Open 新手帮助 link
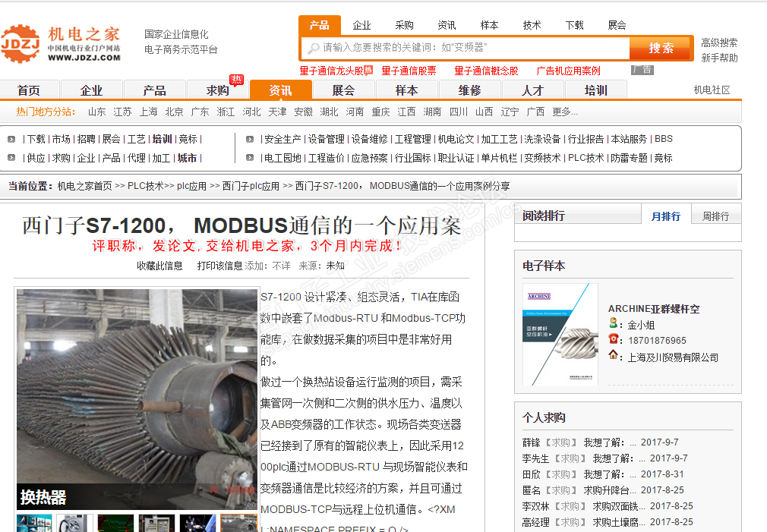 719,58
